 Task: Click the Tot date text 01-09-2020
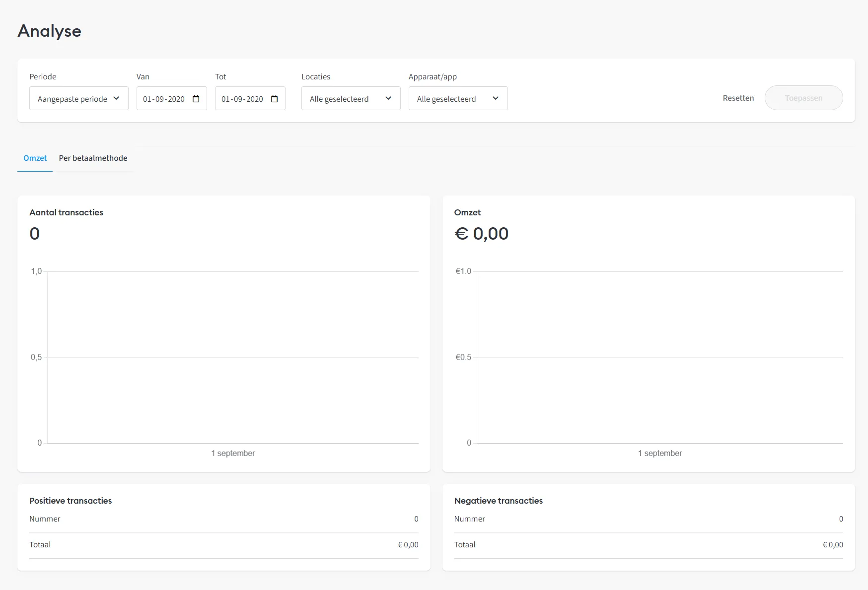click(242, 99)
